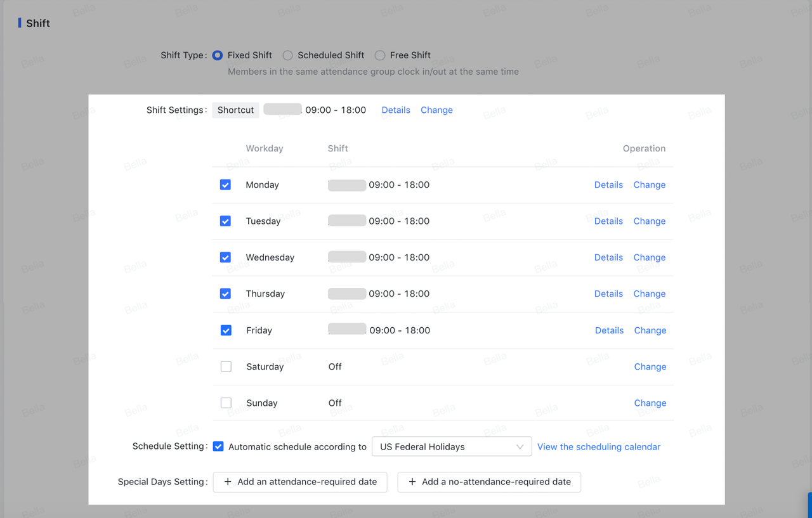The height and width of the screenshot is (518, 812).
Task: Toggle the automatic schedule checkbox
Action: coord(218,446)
